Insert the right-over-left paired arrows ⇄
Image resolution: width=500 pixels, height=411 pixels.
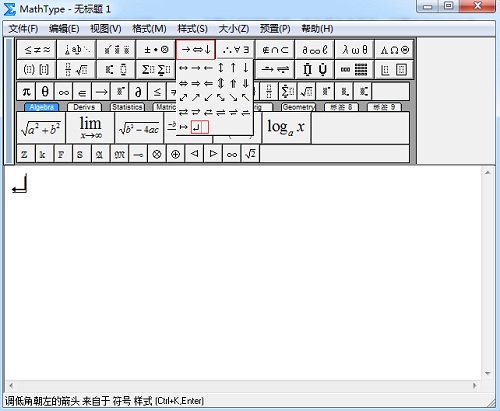pyautogui.click(x=183, y=112)
